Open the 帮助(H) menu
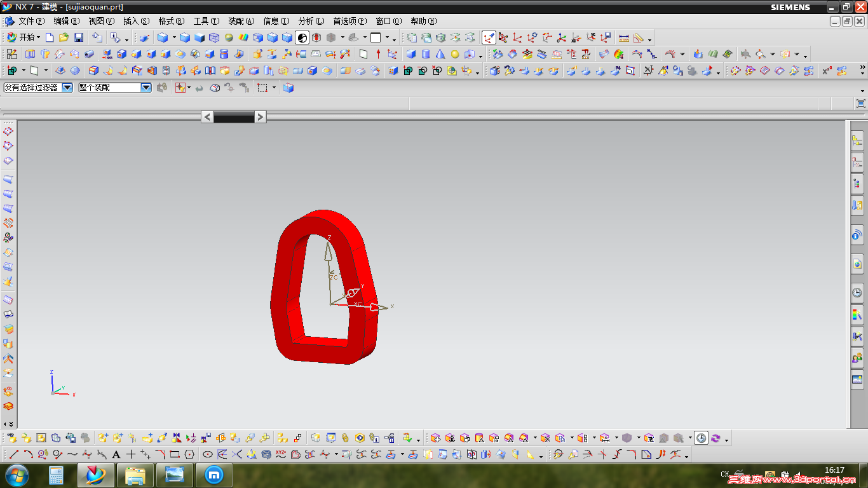 tap(424, 21)
